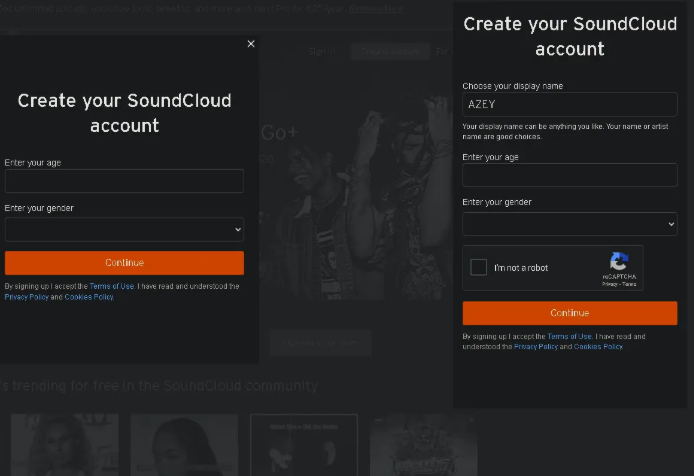This screenshot has height=476, width=694.
Task: Open Terms of Use link in left dialog
Action: coord(112,286)
